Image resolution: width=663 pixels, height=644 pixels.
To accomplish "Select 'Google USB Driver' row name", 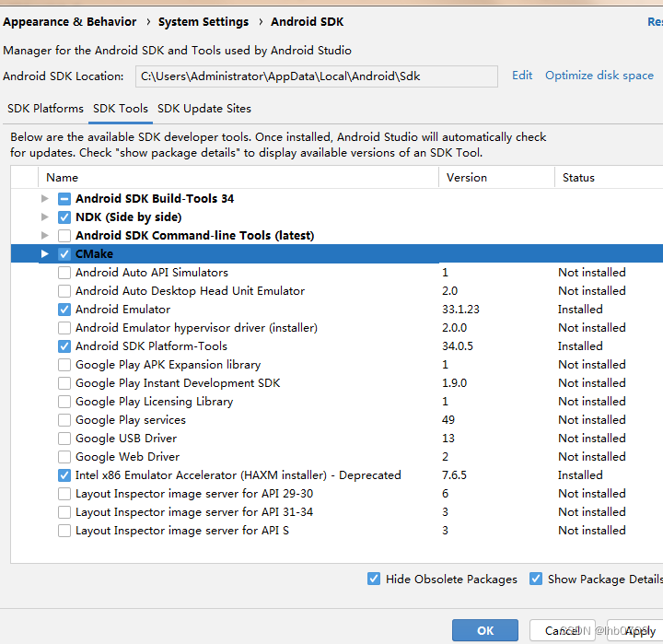I will [x=126, y=439].
